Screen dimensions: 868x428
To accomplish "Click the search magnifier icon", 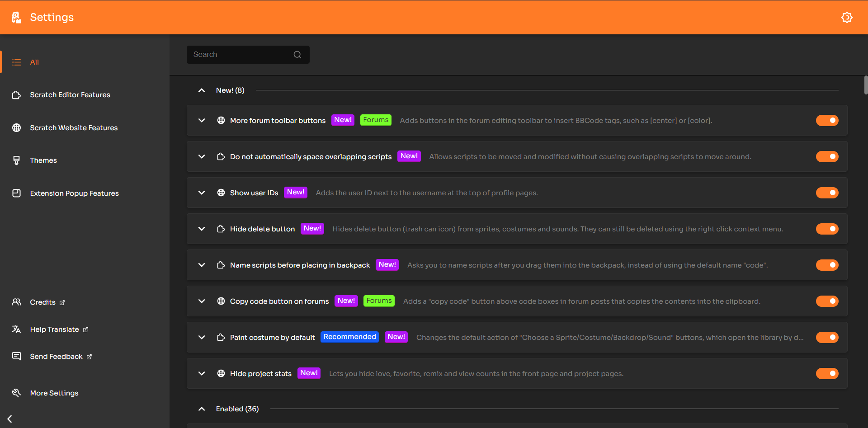I will coord(297,54).
